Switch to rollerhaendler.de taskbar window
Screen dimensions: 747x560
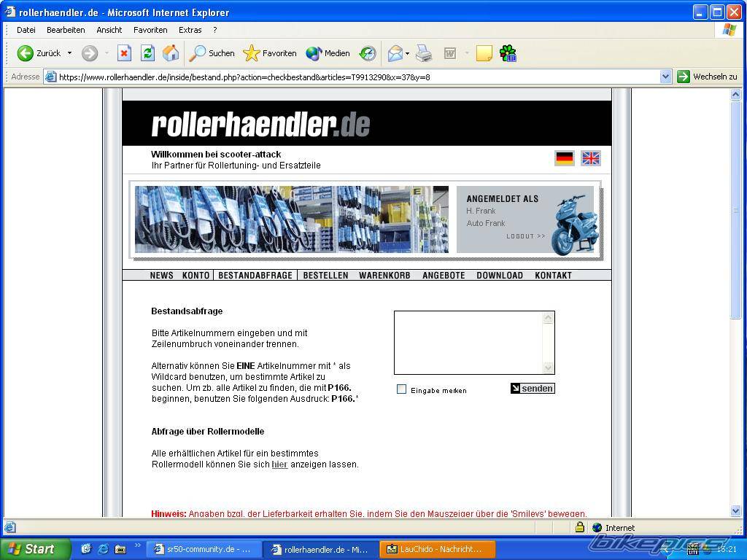321,550
